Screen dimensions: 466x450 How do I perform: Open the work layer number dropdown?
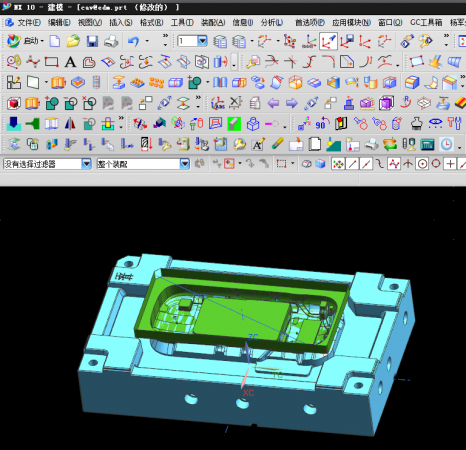(x=202, y=41)
